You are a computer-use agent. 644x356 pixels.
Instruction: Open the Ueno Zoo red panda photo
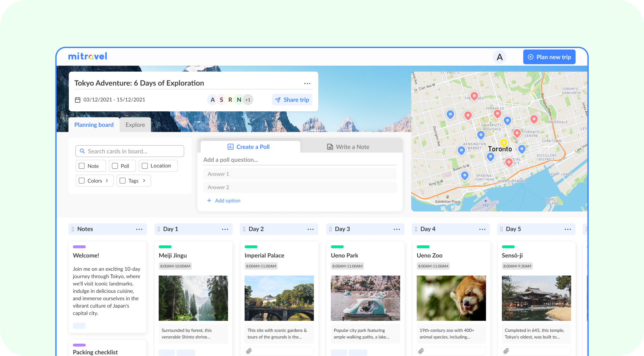451,298
